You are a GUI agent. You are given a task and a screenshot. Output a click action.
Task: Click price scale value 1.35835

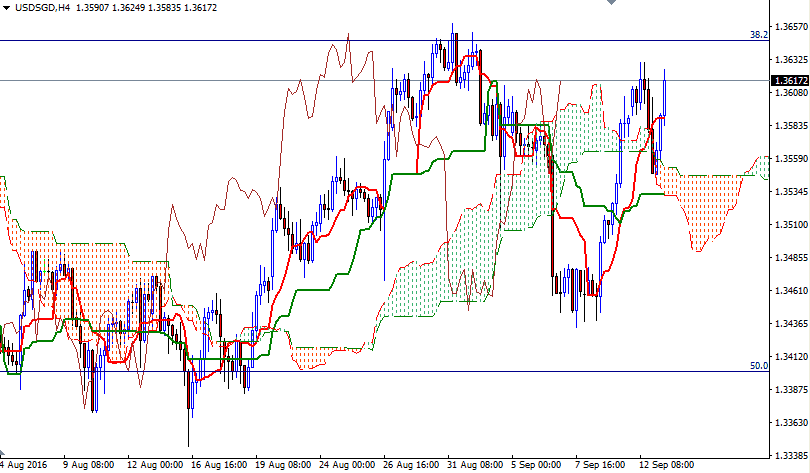(791, 126)
